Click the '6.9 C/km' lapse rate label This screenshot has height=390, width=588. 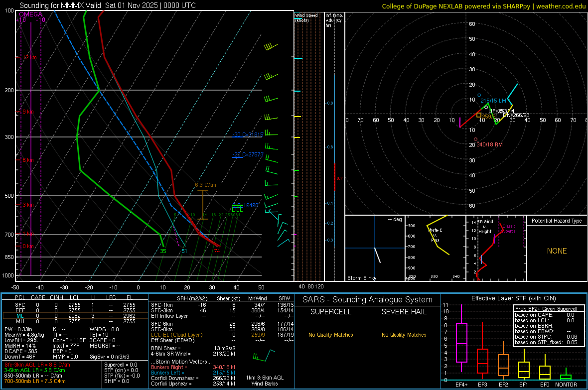click(x=205, y=185)
